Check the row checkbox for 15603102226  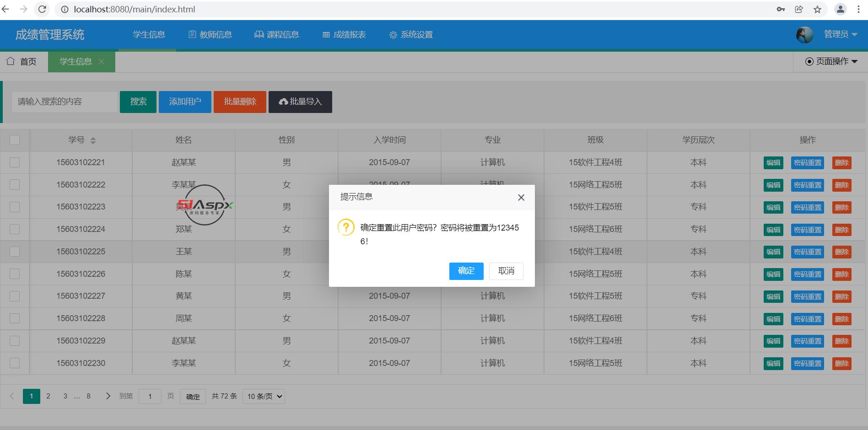pos(15,274)
